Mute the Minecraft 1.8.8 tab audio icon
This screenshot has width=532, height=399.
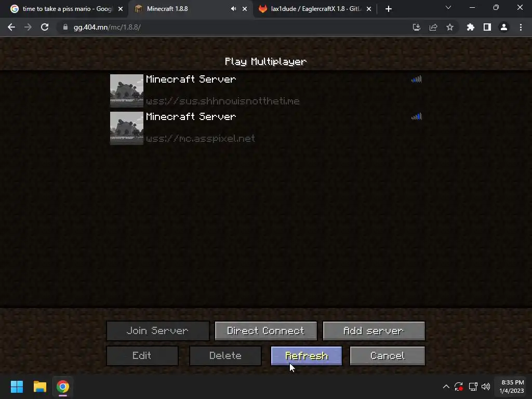tap(233, 9)
